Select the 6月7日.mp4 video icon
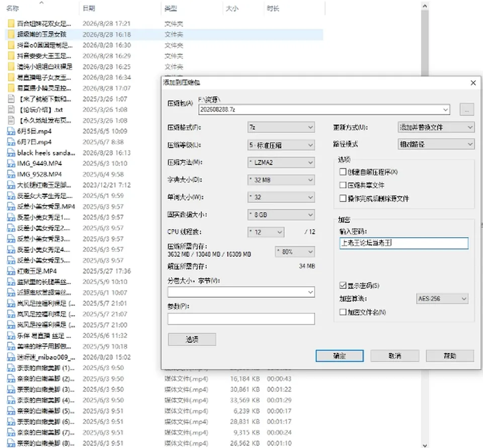483x448 pixels. [11, 142]
